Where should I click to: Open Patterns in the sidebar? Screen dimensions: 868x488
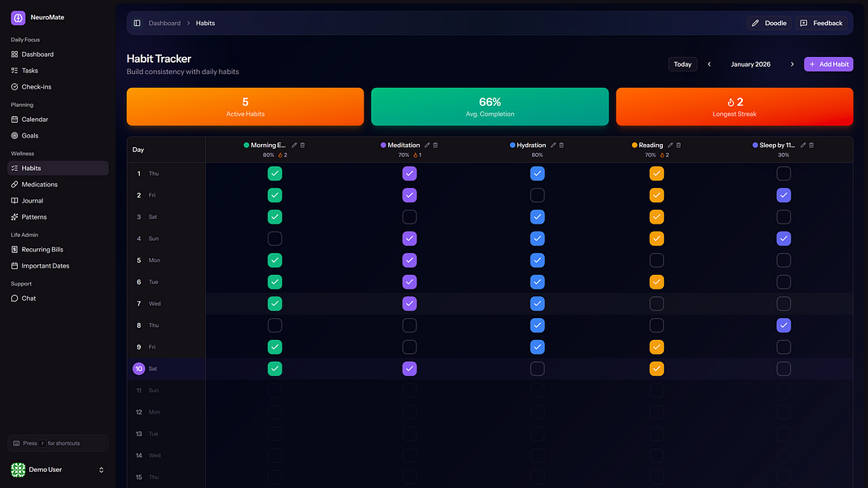[x=58, y=217]
